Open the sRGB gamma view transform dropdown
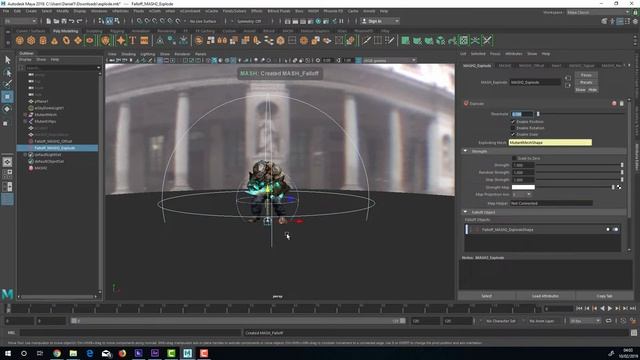 pyautogui.click(x=389, y=60)
